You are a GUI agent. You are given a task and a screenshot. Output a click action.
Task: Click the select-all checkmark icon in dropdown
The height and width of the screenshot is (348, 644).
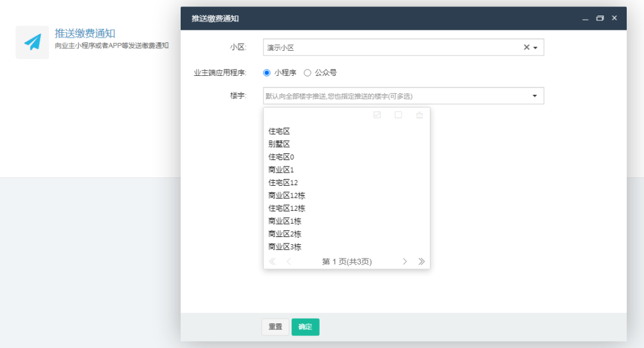click(x=377, y=115)
